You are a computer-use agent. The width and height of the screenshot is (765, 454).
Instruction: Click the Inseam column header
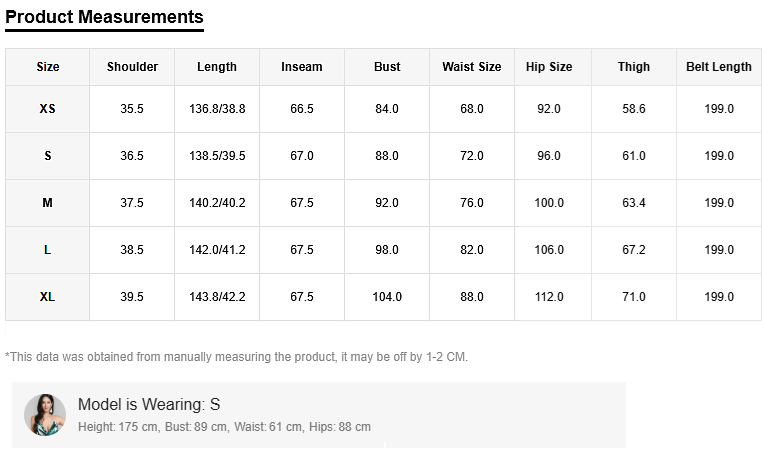[x=302, y=67]
